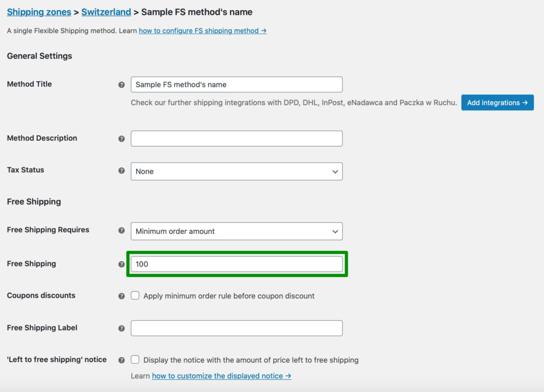Viewport: 544px width, 392px height.
Task: Click the help icon next to Free Shipping amount
Action: tap(122, 265)
